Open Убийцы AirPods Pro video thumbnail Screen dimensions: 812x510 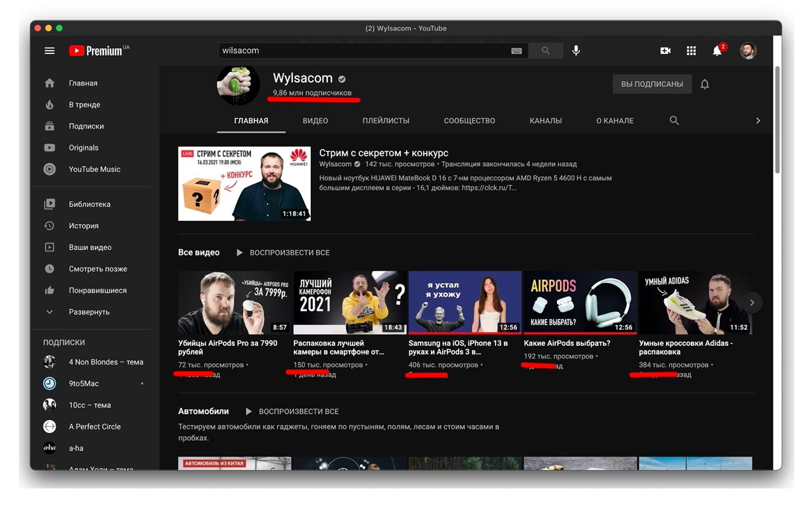[234, 303]
